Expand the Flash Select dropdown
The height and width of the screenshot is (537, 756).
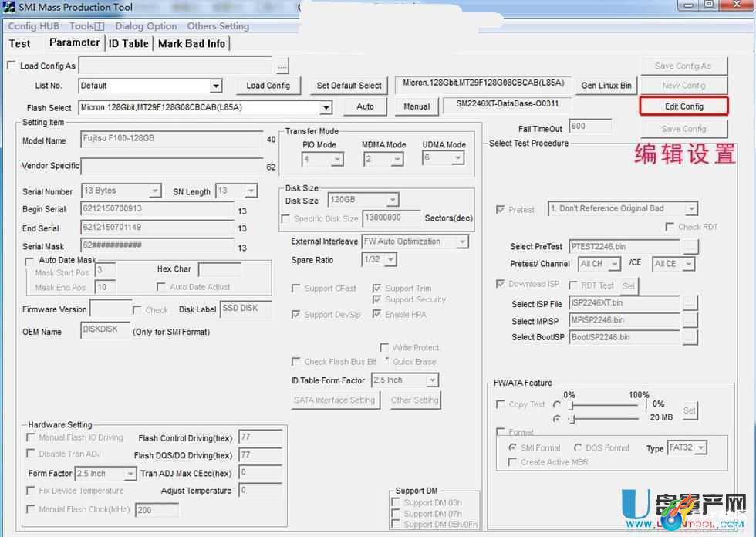point(326,107)
